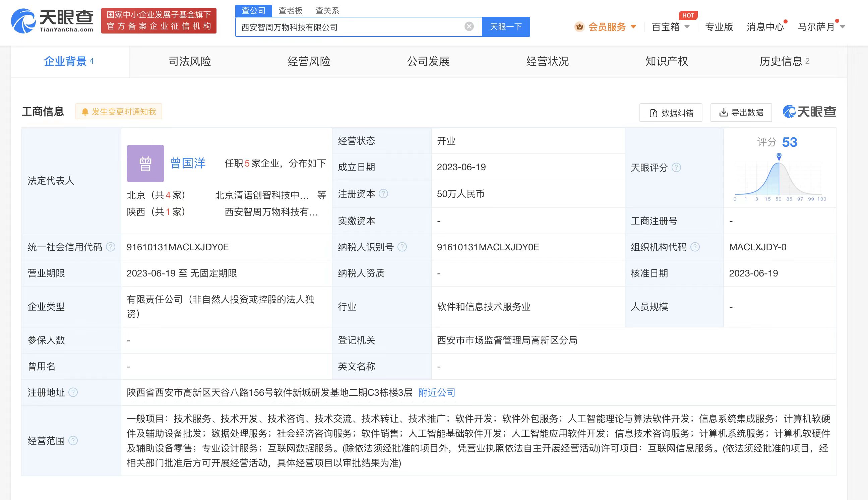Click 西安市市场监督管理局高新区分局 registration authority
The width and height of the screenshot is (868, 500).
(507, 340)
